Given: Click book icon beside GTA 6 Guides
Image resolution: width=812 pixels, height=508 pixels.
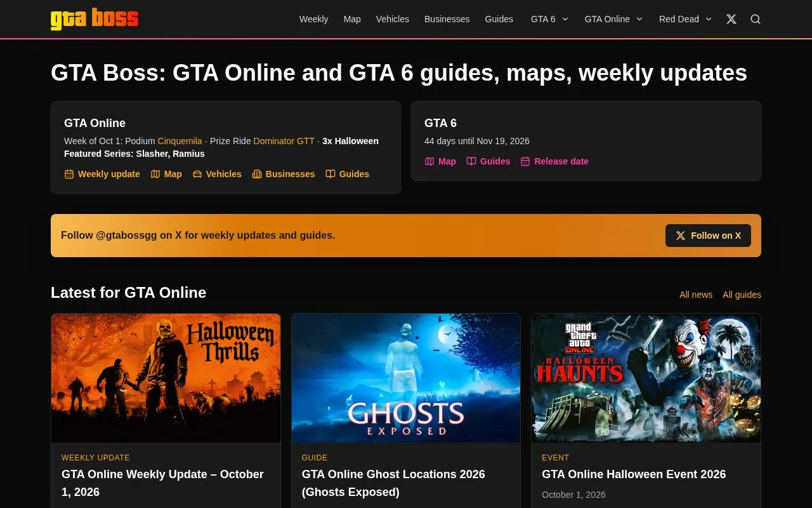Looking at the screenshot, I should coord(471,161).
